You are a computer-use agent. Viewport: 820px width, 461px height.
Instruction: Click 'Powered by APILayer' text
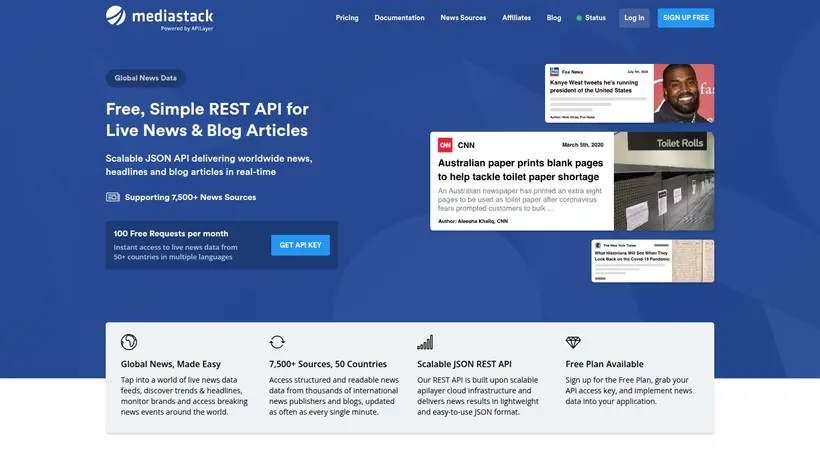[x=187, y=29]
